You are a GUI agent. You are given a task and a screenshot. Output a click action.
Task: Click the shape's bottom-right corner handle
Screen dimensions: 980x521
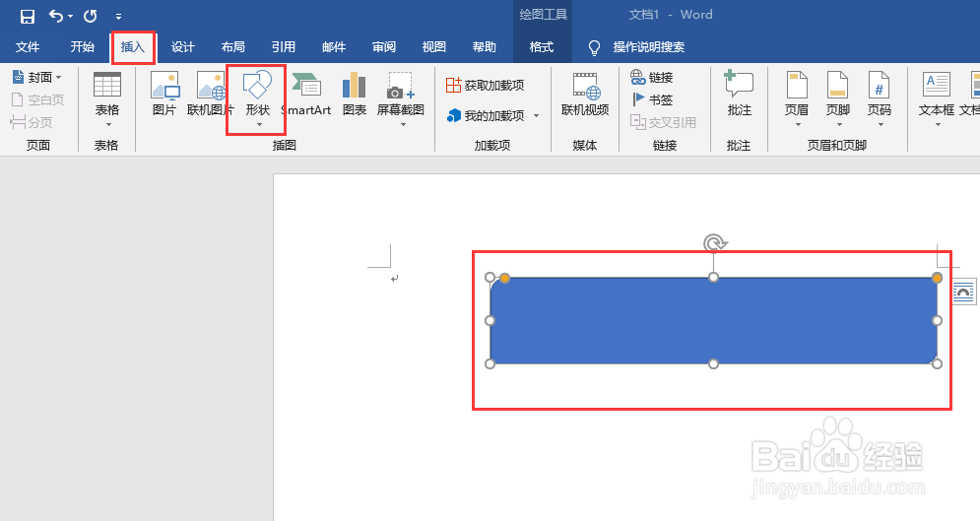click(x=937, y=363)
